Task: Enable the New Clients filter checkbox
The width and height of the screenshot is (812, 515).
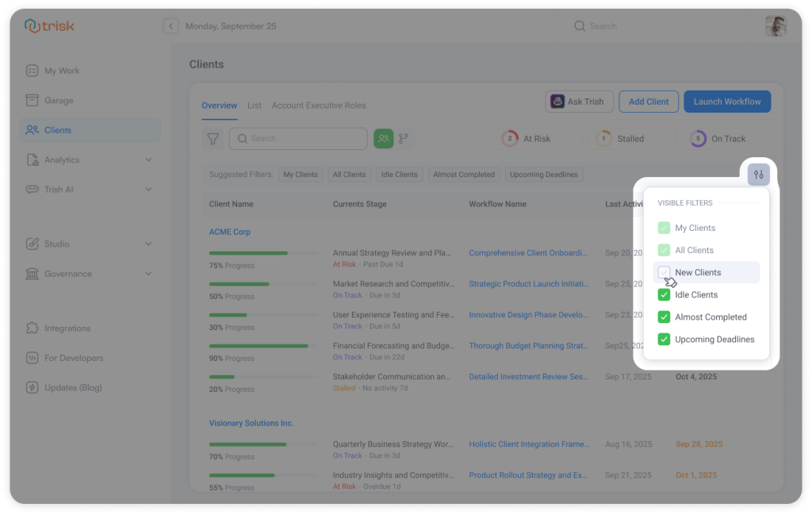Action: (x=664, y=272)
